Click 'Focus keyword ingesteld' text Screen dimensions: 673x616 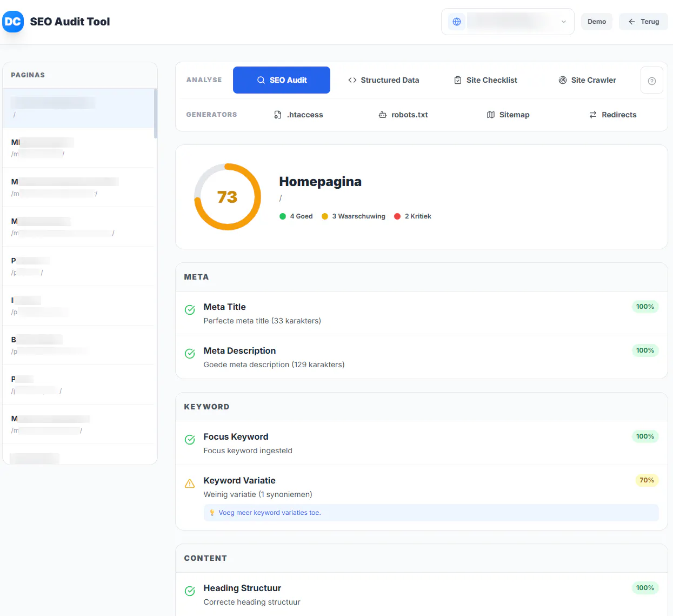[x=248, y=451]
